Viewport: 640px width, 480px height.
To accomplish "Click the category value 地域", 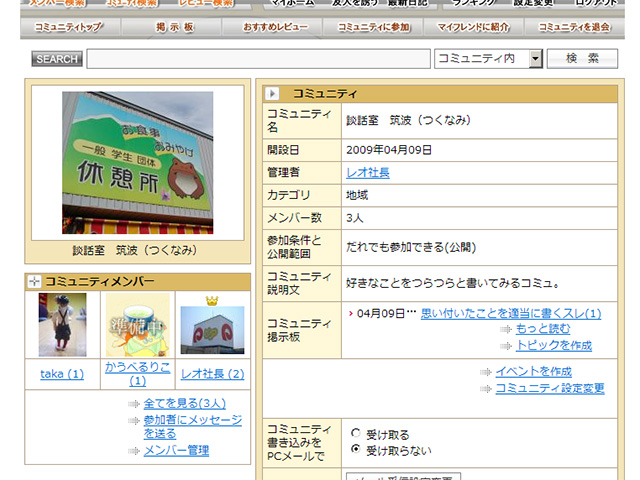I will [357, 196].
